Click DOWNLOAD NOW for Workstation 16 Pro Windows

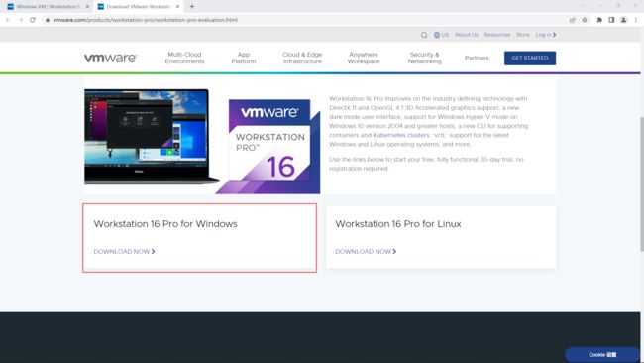124,251
